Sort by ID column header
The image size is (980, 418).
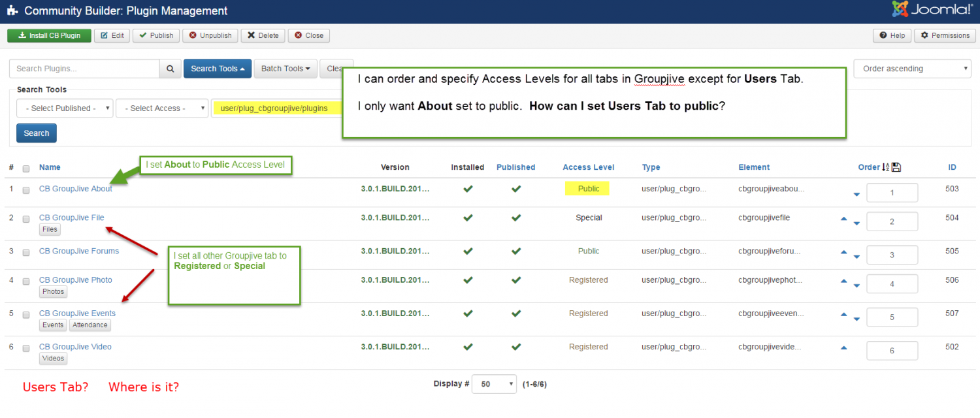(x=953, y=167)
